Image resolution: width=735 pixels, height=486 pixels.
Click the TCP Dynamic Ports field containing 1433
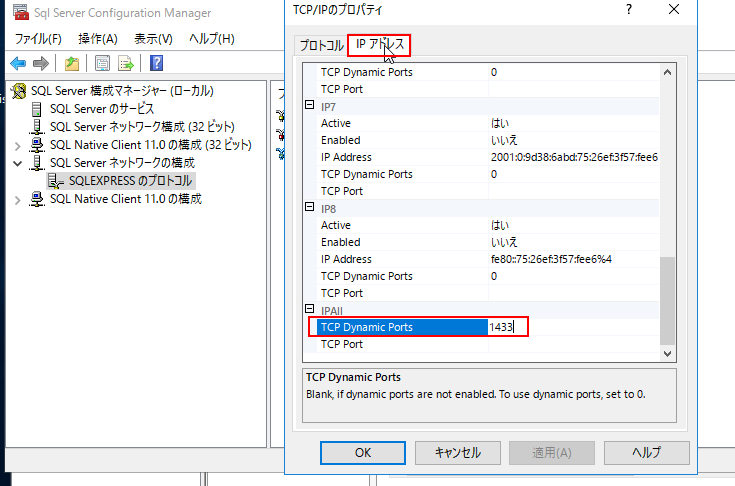pyautogui.click(x=507, y=327)
